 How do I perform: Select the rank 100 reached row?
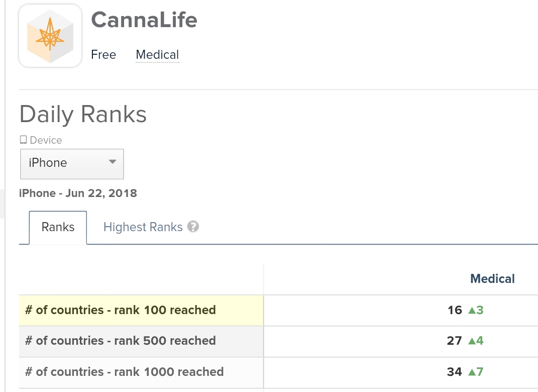click(x=121, y=310)
